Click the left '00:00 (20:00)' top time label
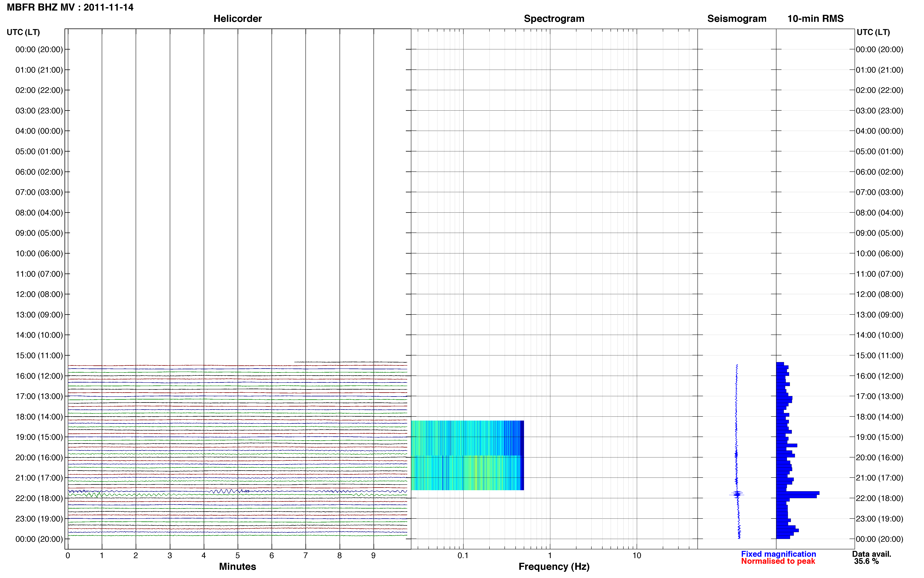 (x=39, y=49)
